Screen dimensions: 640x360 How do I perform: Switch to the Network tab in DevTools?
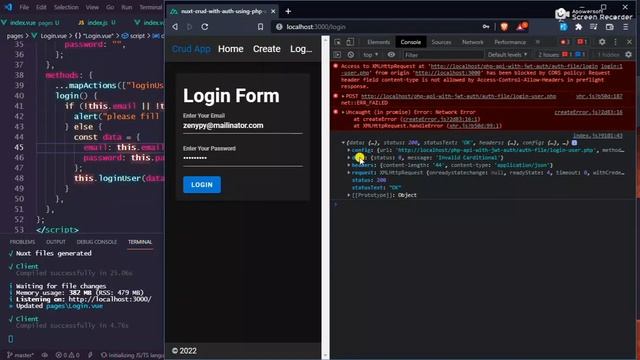point(473,42)
